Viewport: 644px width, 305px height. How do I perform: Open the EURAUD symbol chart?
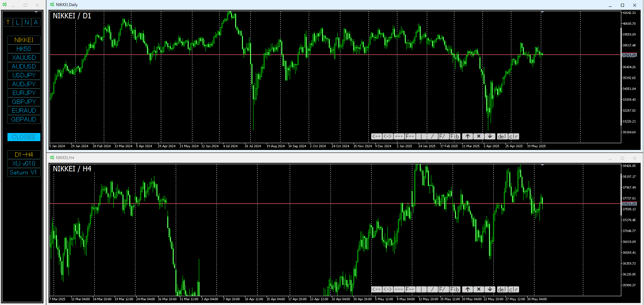point(24,111)
